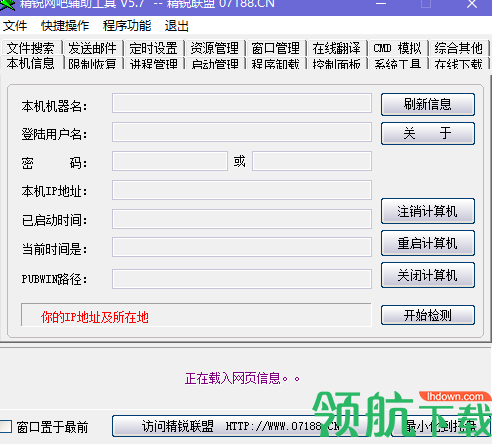
Task: Click the red 你的IP地址及所在地 text
Action: (95, 317)
